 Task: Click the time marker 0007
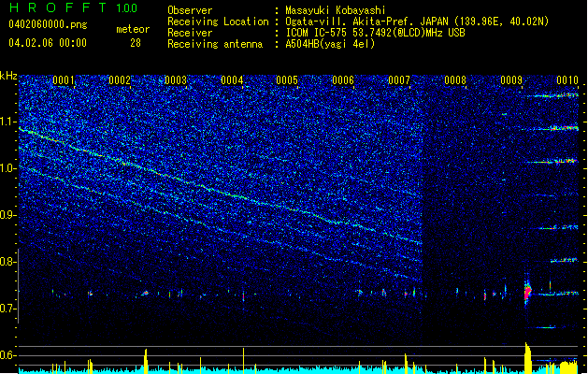pos(399,80)
